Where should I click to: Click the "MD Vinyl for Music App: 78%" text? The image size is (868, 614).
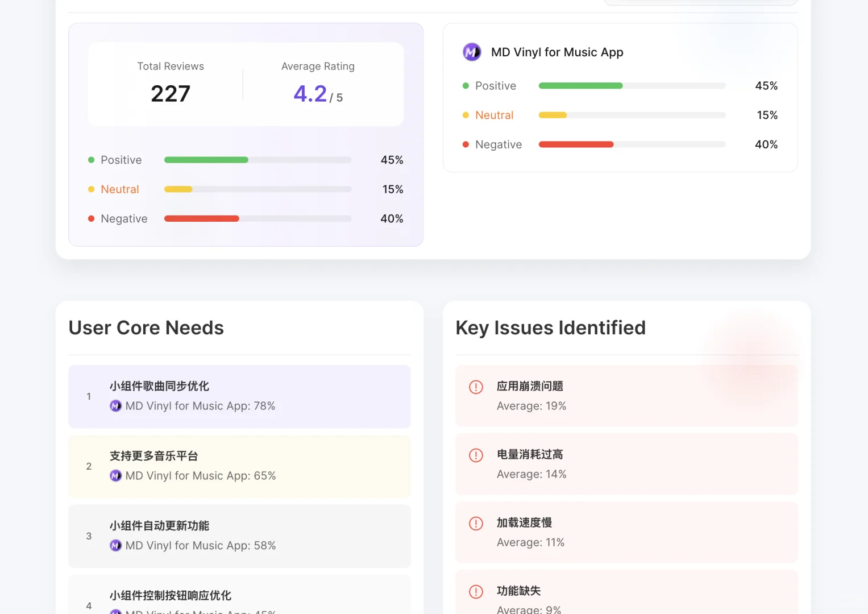[x=201, y=406]
